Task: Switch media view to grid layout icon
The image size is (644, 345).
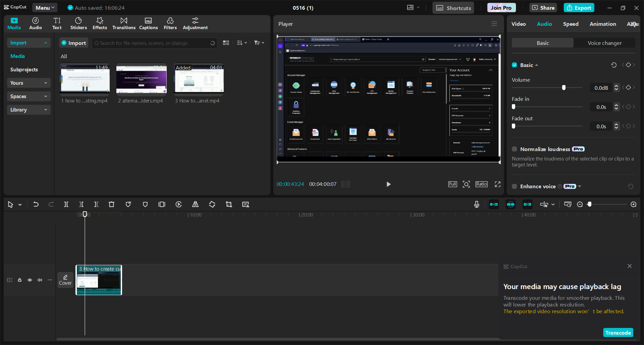Action: click(x=226, y=43)
